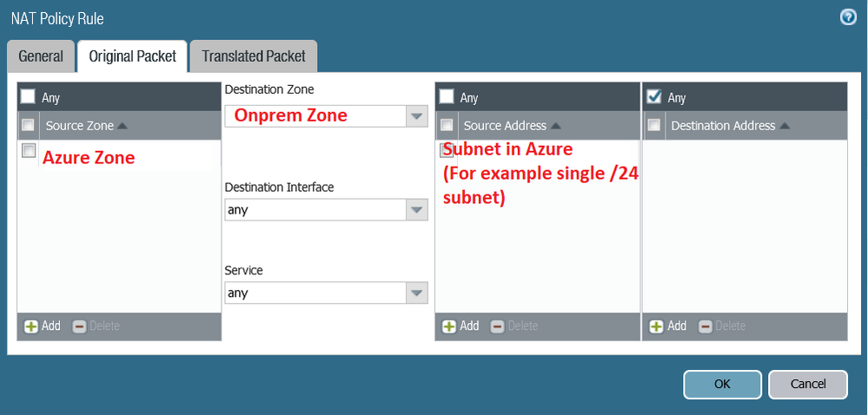Open the Translated Packet tab
The height and width of the screenshot is (415, 868).
pos(253,56)
